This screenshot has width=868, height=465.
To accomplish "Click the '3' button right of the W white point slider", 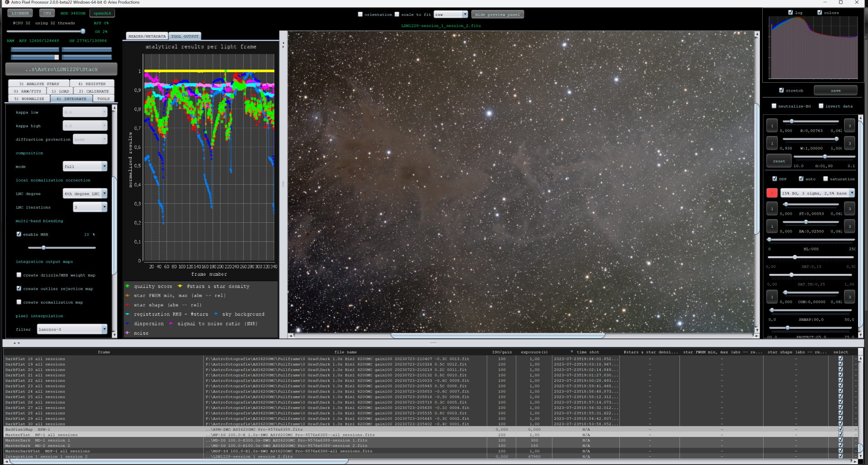I will click(x=849, y=143).
